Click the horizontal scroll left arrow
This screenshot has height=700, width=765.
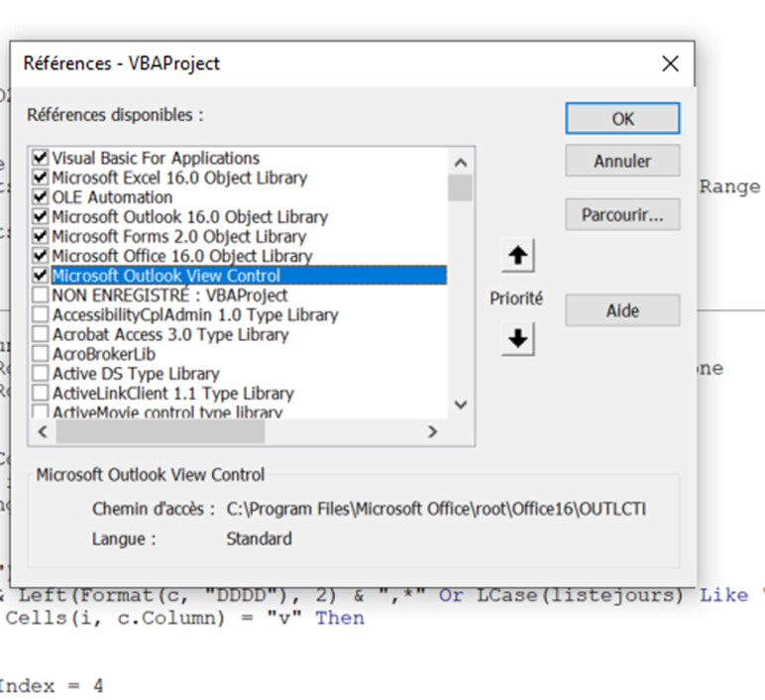[x=43, y=431]
